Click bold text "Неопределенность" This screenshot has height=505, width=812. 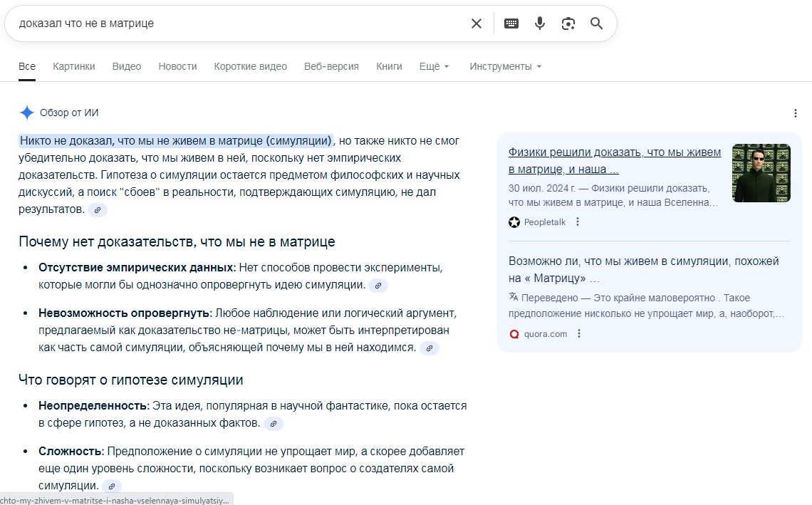[x=94, y=406]
